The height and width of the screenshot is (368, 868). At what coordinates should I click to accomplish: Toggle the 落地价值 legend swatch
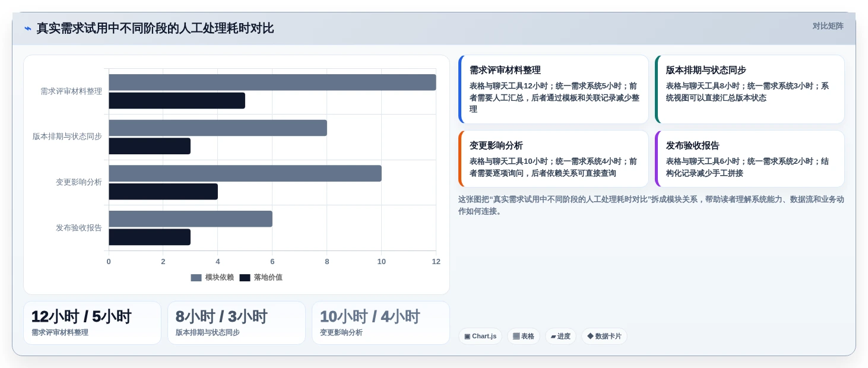coord(245,277)
